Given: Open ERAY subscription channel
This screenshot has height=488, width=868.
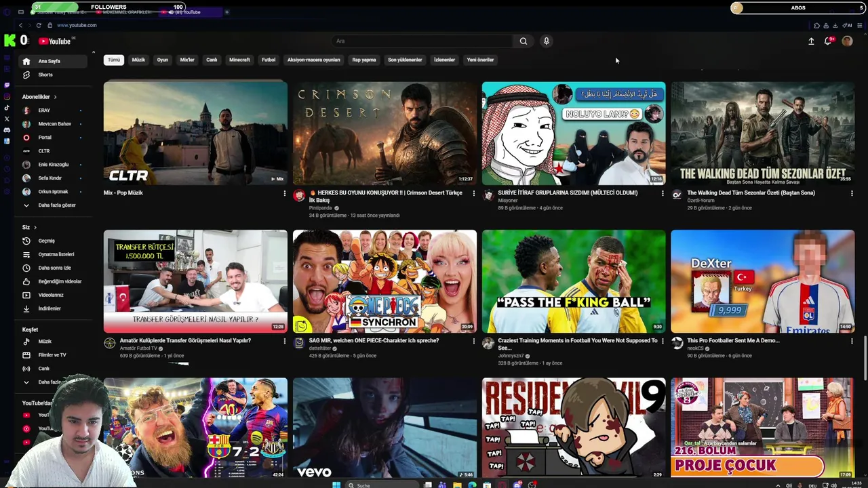Looking at the screenshot, I should click(54, 110).
